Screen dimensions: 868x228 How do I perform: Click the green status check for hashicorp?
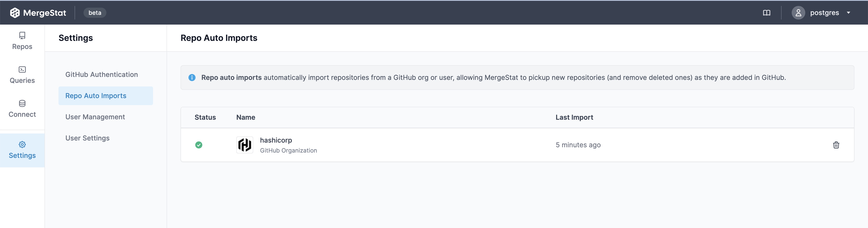199,145
